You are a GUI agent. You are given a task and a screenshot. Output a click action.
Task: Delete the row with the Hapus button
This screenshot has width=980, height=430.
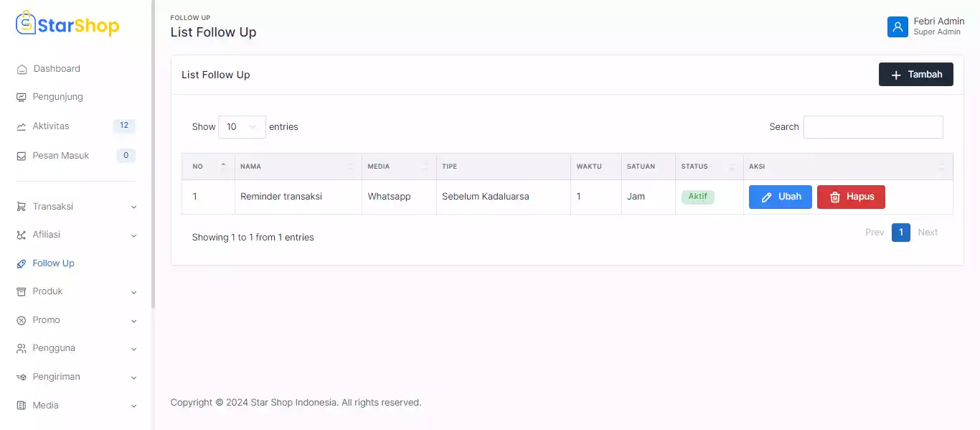click(x=851, y=197)
